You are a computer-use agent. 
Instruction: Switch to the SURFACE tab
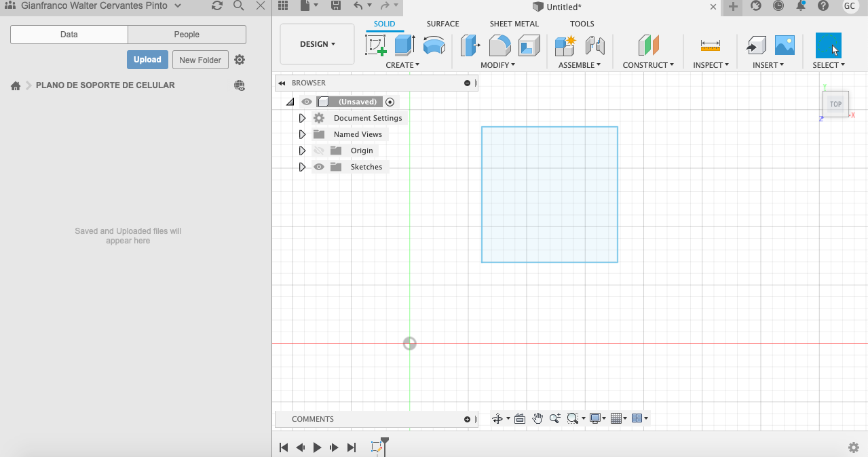(x=442, y=24)
